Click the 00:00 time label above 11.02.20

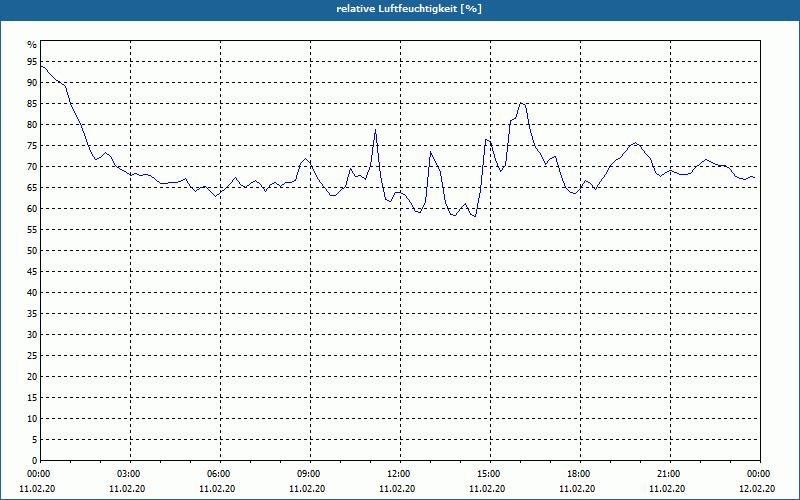(37, 474)
